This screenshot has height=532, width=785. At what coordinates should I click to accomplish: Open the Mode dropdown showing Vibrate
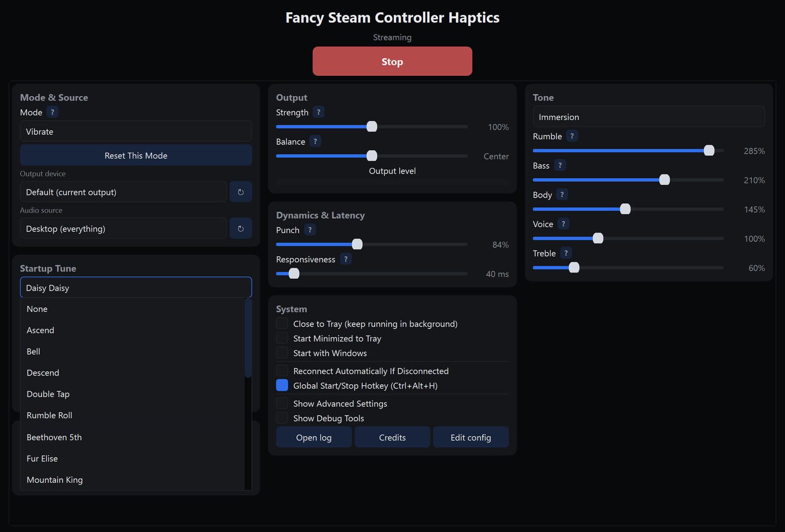point(136,132)
